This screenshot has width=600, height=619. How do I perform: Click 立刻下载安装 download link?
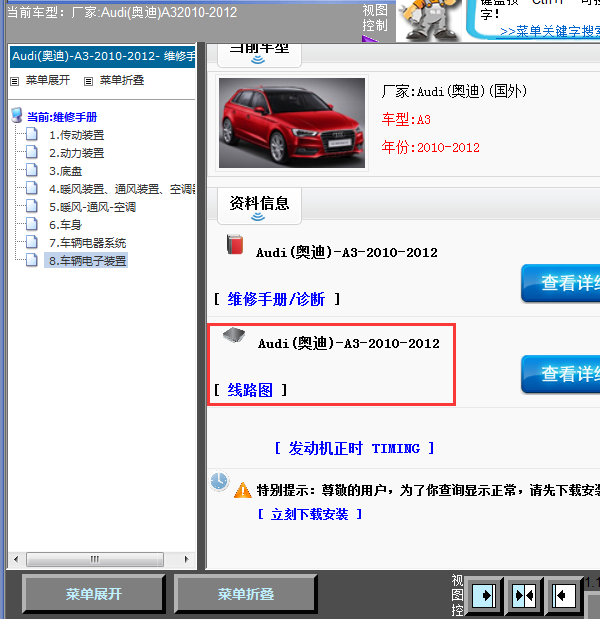(x=309, y=514)
